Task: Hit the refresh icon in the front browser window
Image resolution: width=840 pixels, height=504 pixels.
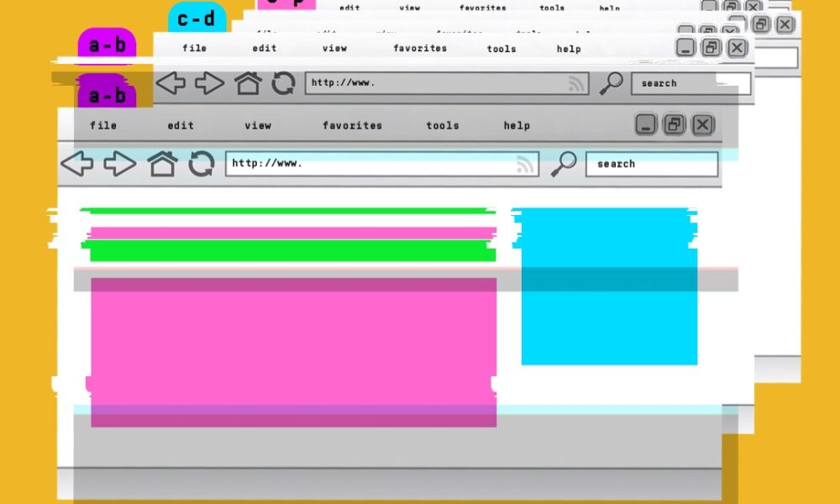Action: [x=202, y=164]
